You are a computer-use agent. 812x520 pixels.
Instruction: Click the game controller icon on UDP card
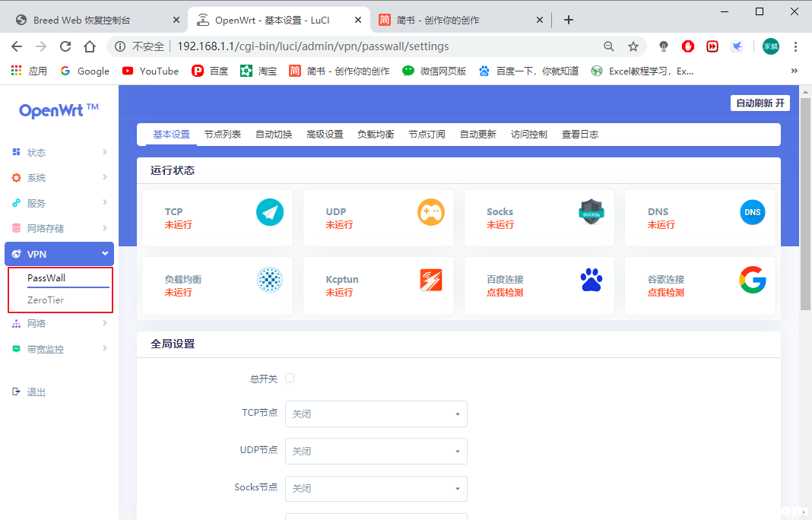(431, 212)
